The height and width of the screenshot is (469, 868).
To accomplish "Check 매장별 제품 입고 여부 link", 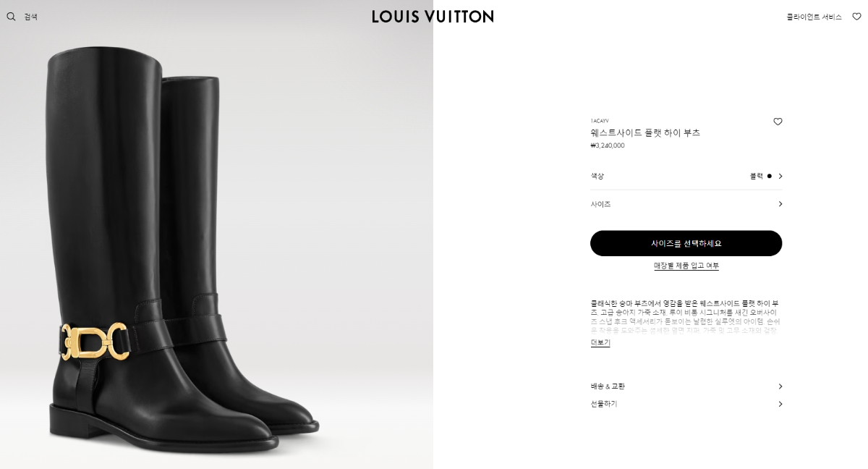I will coord(686,266).
